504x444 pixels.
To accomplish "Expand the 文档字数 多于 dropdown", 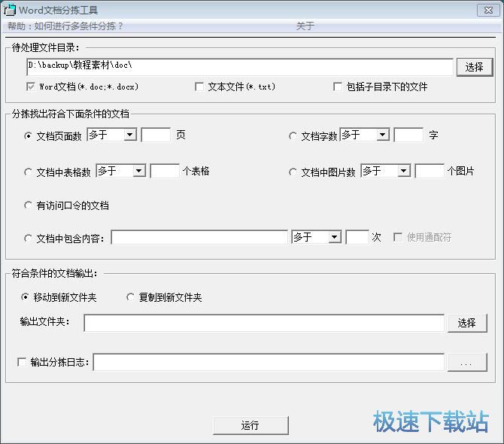I will click(x=383, y=135).
